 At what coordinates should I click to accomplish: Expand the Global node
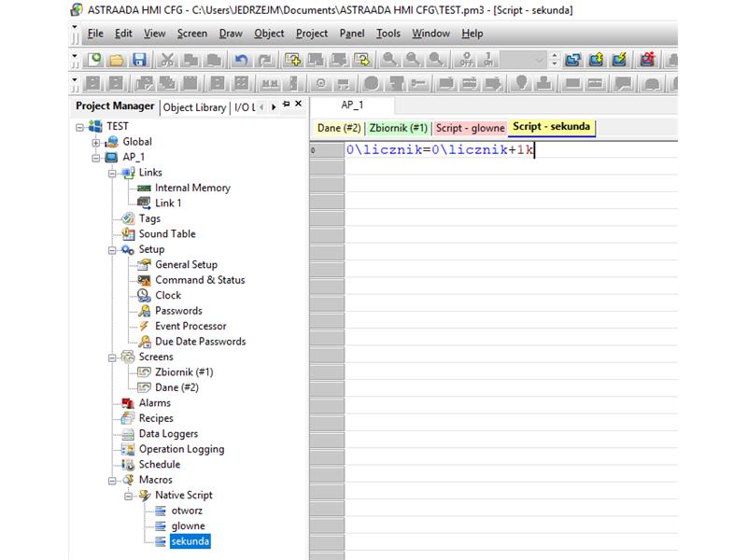coord(96,143)
